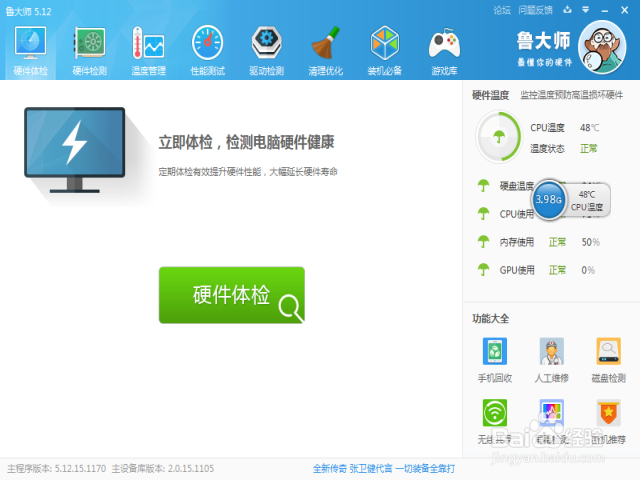Close the 鲁大师 window

[x=624, y=10]
